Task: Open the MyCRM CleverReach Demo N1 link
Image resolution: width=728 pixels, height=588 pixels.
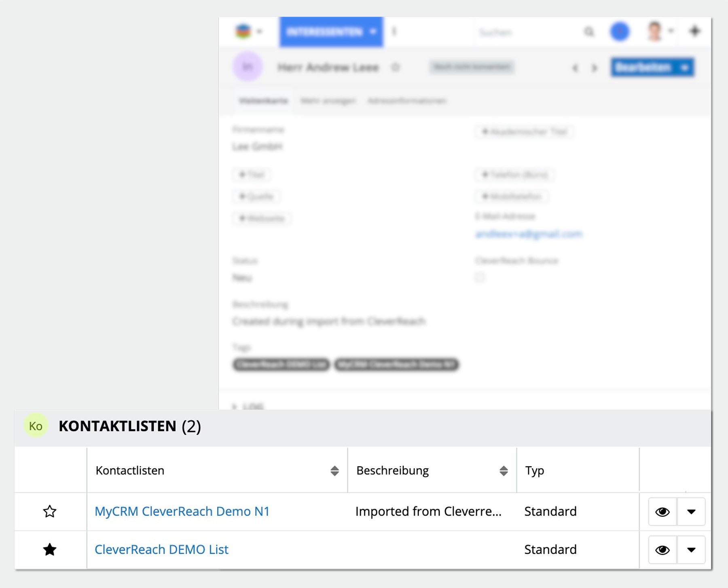Action: pyautogui.click(x=182, y=512)
